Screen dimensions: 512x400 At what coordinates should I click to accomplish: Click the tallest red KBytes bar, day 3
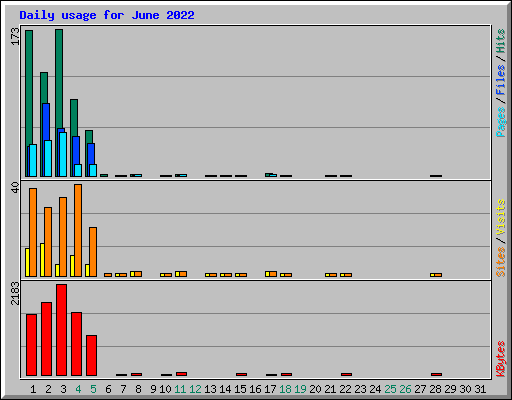point(61,330)
